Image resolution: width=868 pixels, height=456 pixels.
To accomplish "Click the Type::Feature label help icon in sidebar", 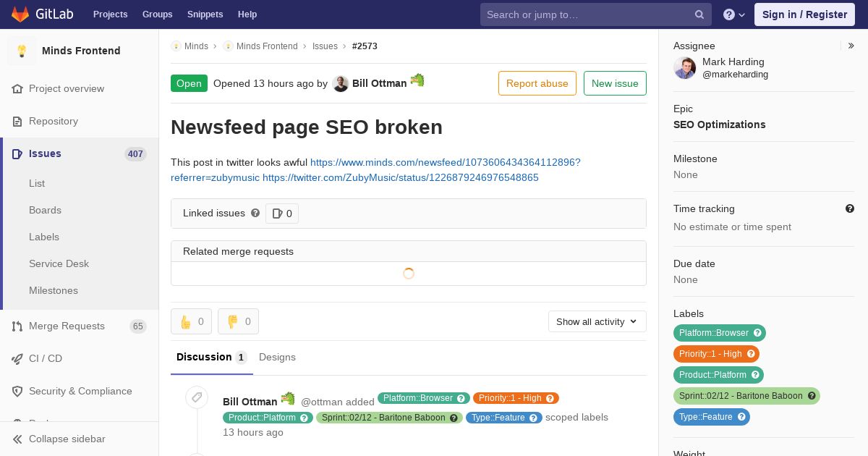I will (x=741, y=417).
